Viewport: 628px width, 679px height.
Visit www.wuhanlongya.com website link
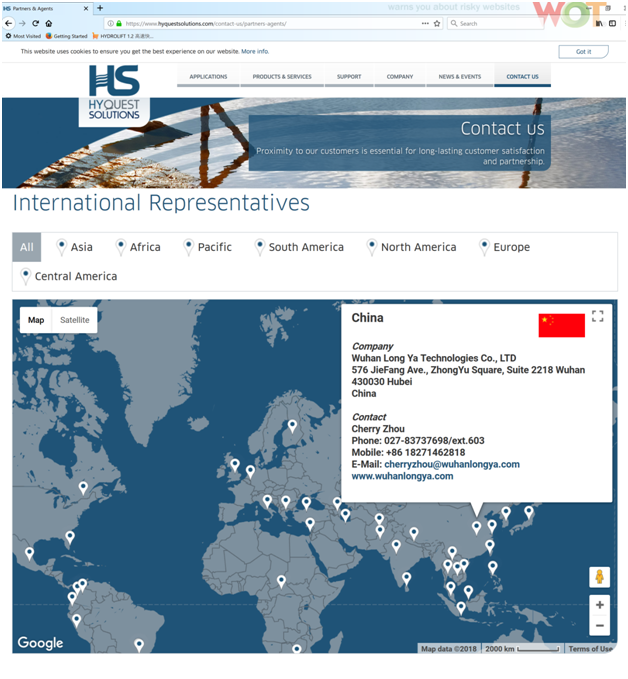(402, 476)
